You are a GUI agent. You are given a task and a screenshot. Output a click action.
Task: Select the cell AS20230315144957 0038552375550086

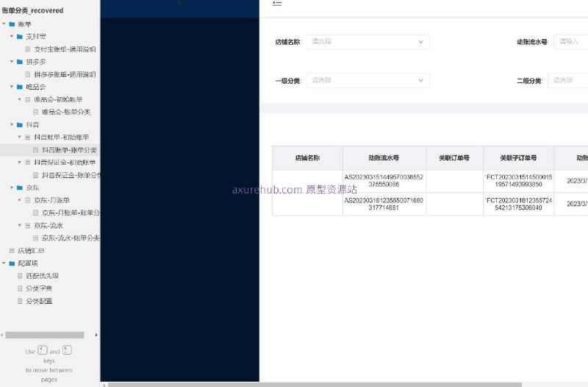(384, 181)
